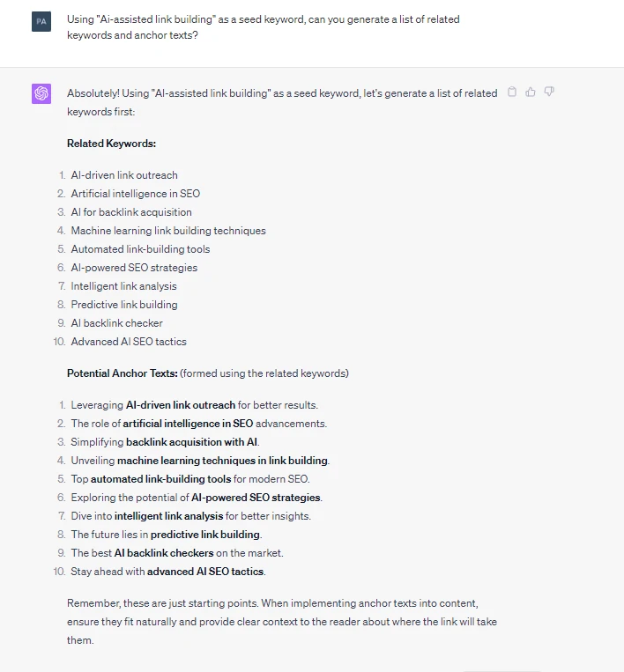Give the response a thumbs up
Viewport: 624px width, 672px height.
coord(531,92)
